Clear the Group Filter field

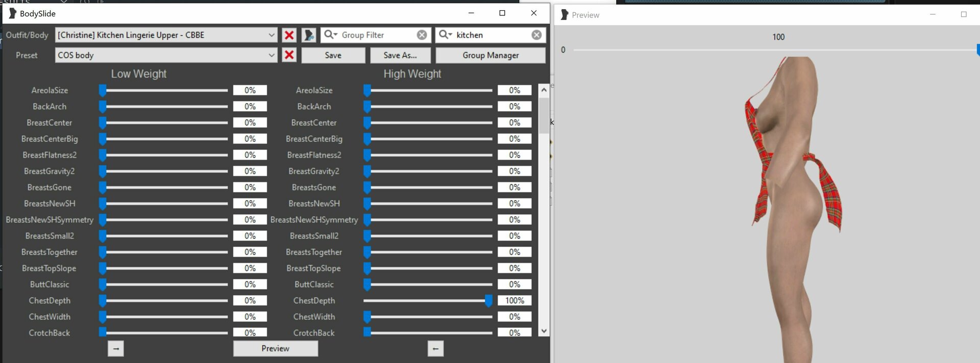(422, 35)
